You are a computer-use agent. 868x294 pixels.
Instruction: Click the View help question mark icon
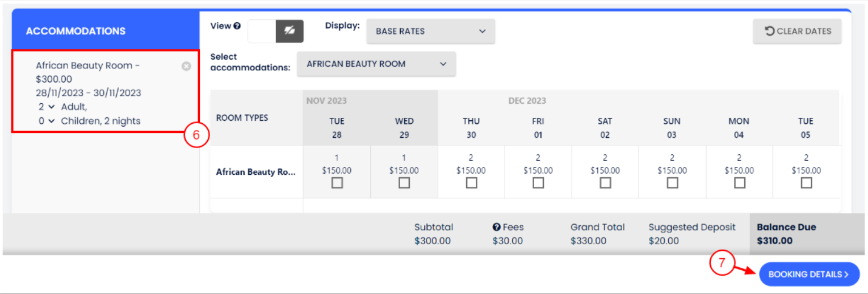237,26
